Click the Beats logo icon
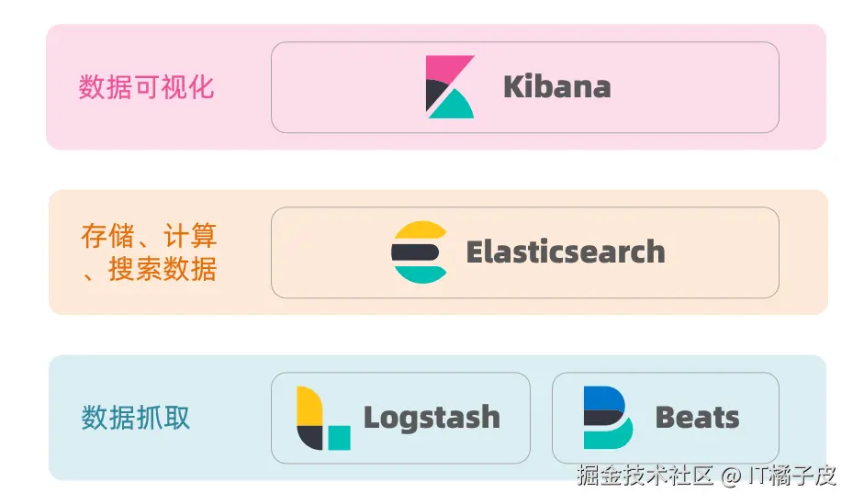The image size is (853, 504). 608,418
